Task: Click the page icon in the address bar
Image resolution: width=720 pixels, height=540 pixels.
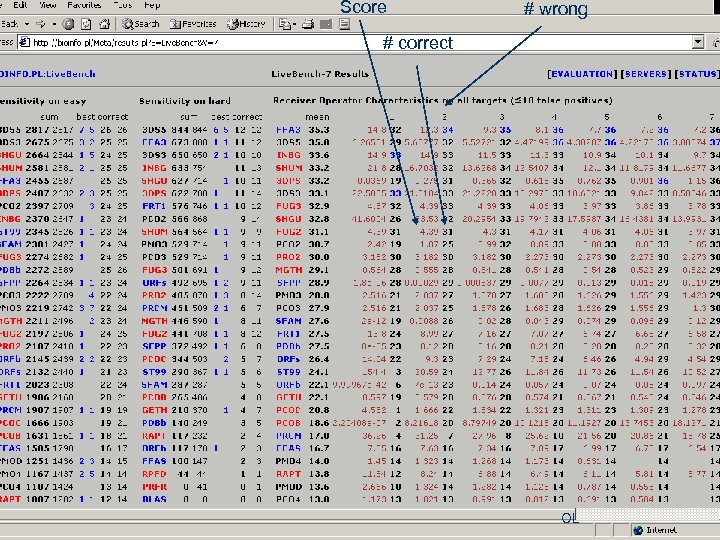Action: point(24,43)
